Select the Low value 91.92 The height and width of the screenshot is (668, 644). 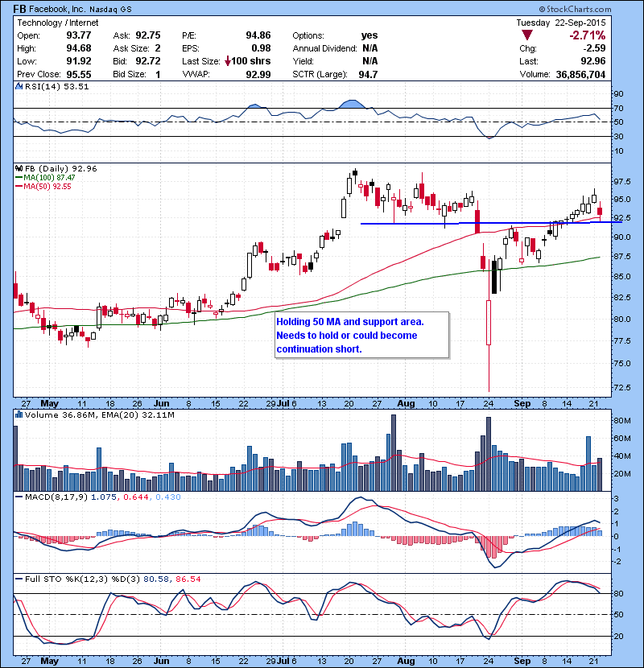pyautogui.click(x=79, y=61)
